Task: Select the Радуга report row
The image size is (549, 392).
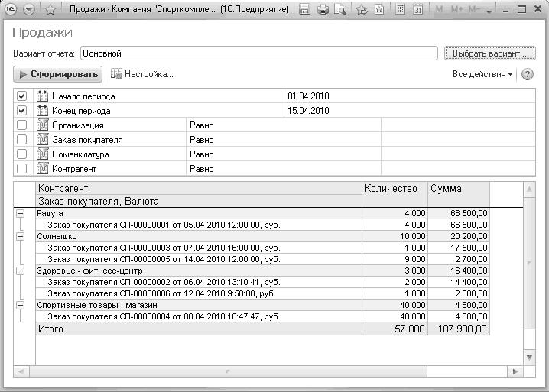Action: coord(262,213)
